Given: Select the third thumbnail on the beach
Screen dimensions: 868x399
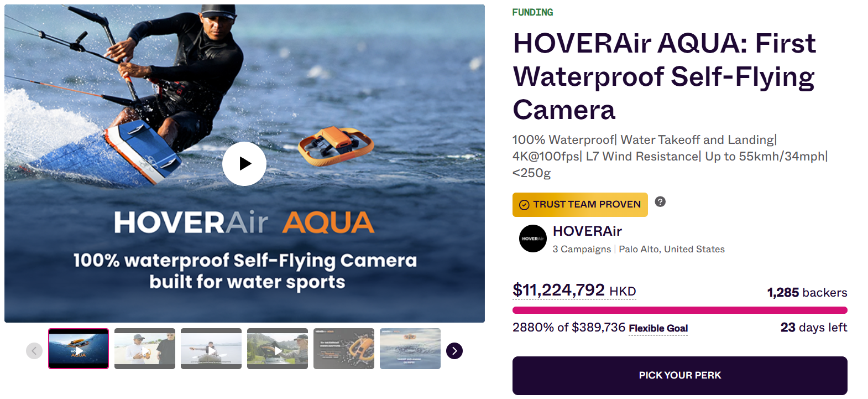Looking at the screenshot, I should tap(211, 349).
